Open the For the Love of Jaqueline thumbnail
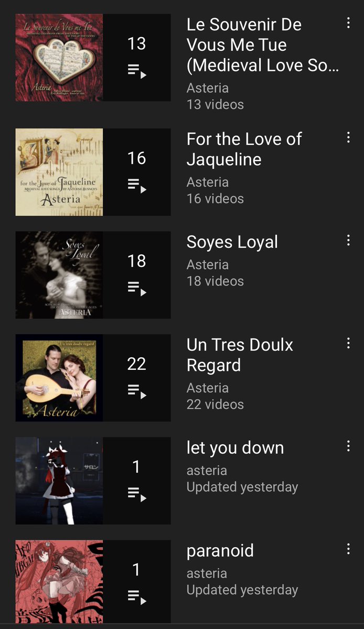Image resolution: width=364 pixels, height=629 pixels. [59, 172]
